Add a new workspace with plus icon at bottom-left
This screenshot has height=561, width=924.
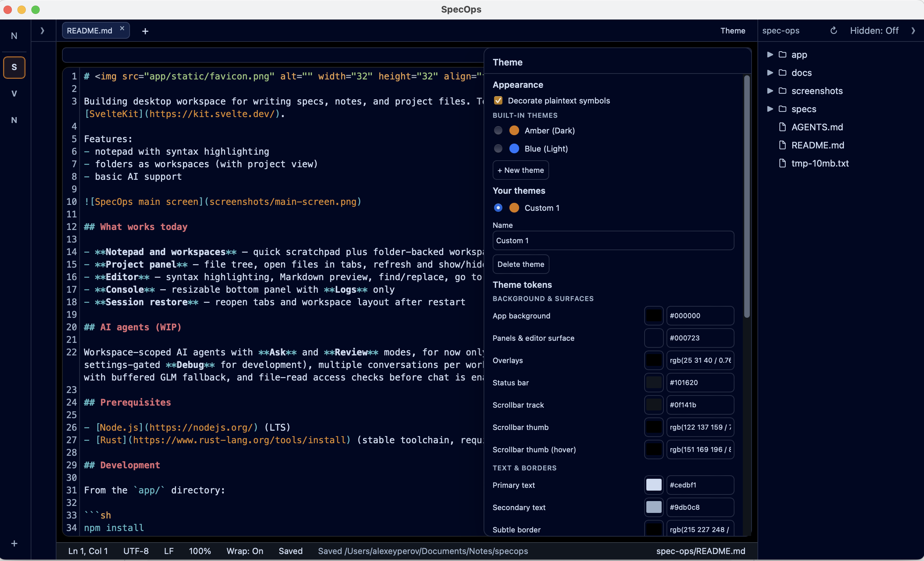[x=14, y=543]
